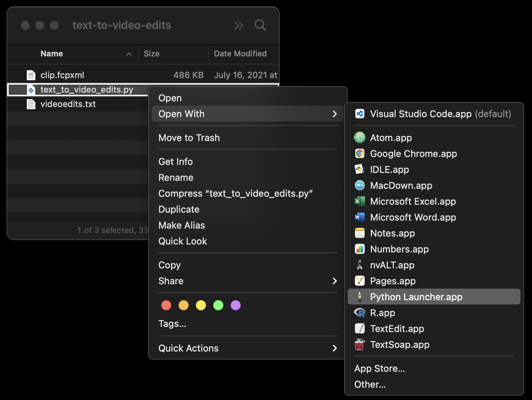532x400 pixels.
Task: Click the July 16, 2021 date cell
Action: pyautogui.click(x=245, y=75)
